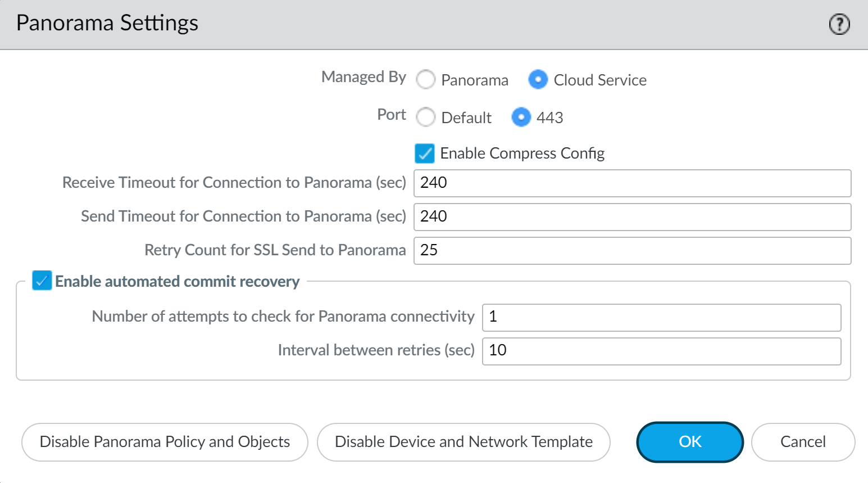The width and height of the screenshot is (868, 483).
Task: Cancel the Panorama Settings dialog
Action: [x=803, y=442]
